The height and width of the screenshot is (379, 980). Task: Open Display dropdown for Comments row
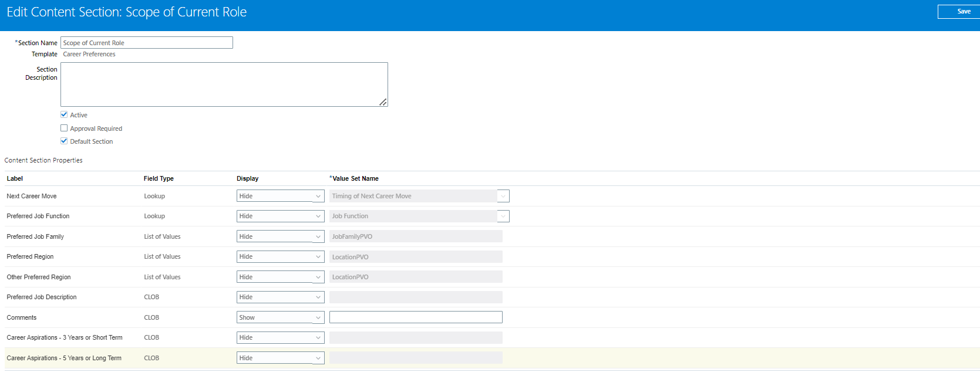281,317
